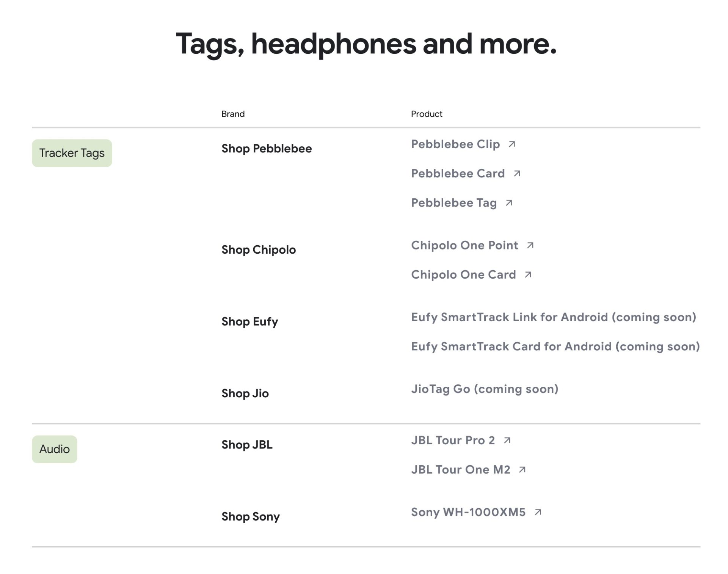Select the Tracker Tags category chip
Image resolution: width=728 pixels, height=574 pixels.
72,153
